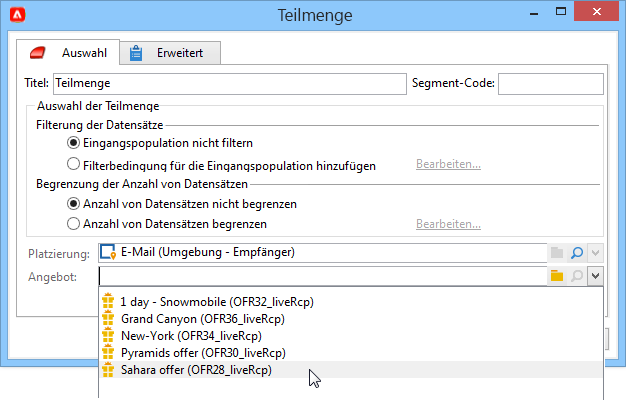Click the placement icon before E-Mail text
This screenshot has height=400, width=630.
click(108, 252)
